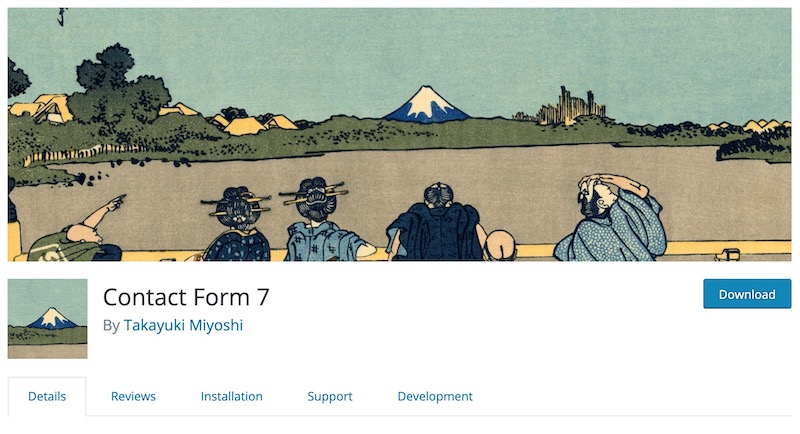Click the Contact Form 7 plugin icon
Screen dimensions: 800x434
[47, 319]
